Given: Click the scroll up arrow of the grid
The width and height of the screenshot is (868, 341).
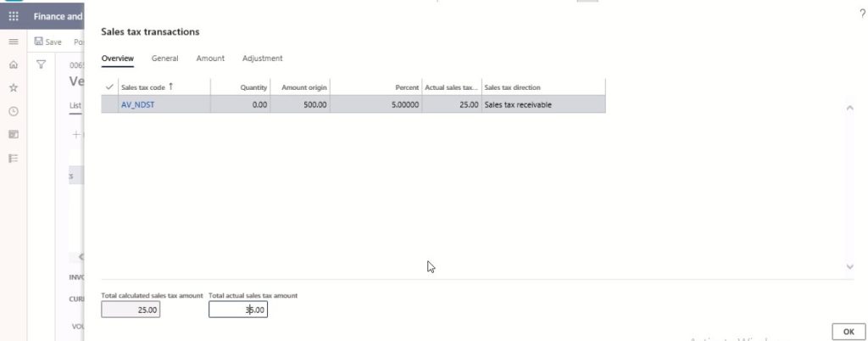Looking at the screenshot, I should click(x=850, y=108).
